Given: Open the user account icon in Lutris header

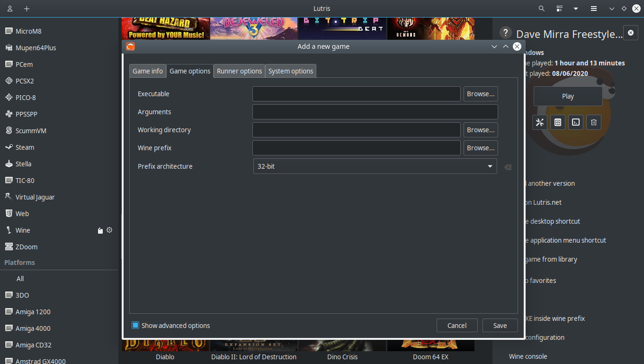Looking at the screenshot, I should tap(10, 9).
